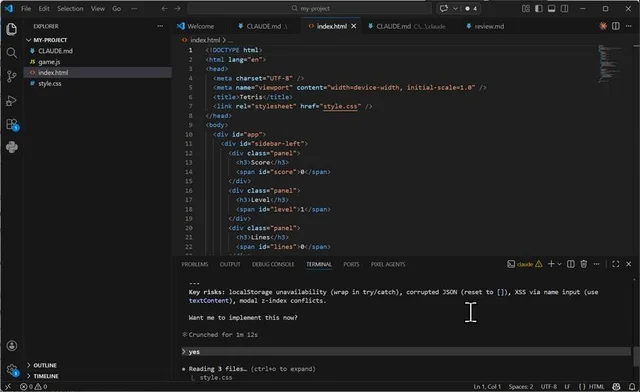Split the editor to the right

click(616, 26)
